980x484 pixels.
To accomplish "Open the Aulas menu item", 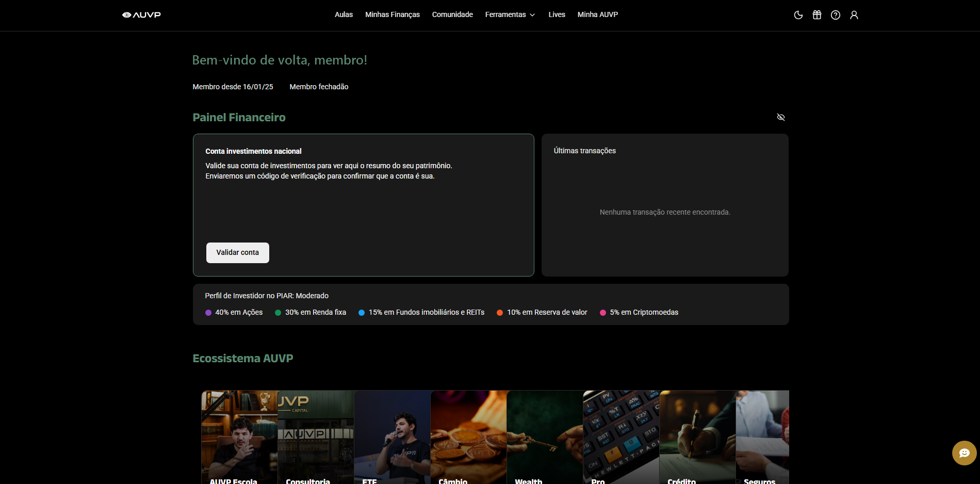I will (x=344, y=14).
